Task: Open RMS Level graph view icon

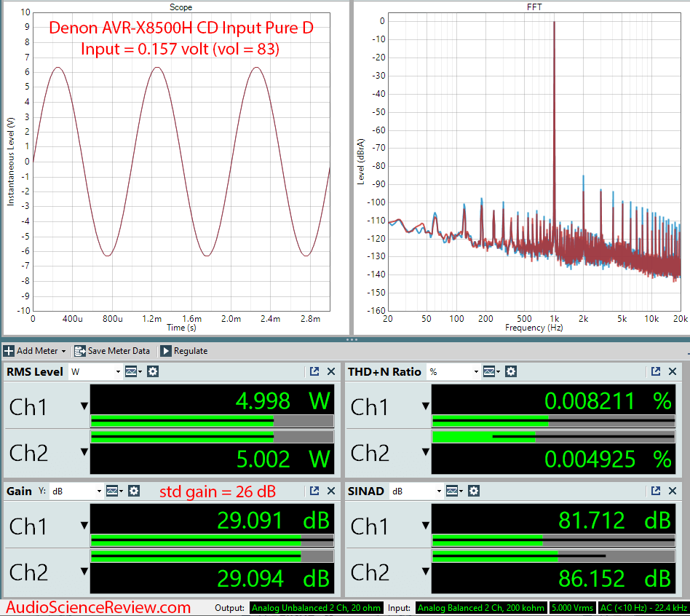Action: [132, 371]
